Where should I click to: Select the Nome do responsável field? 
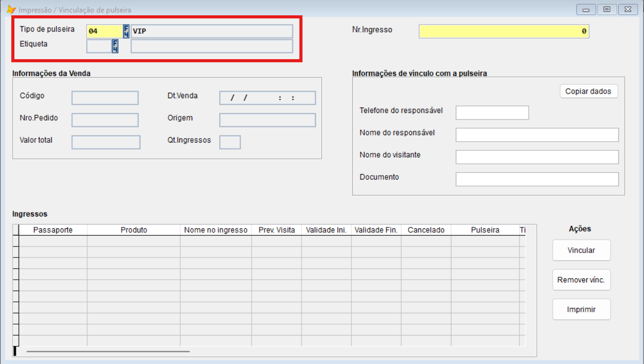point(537,135)
